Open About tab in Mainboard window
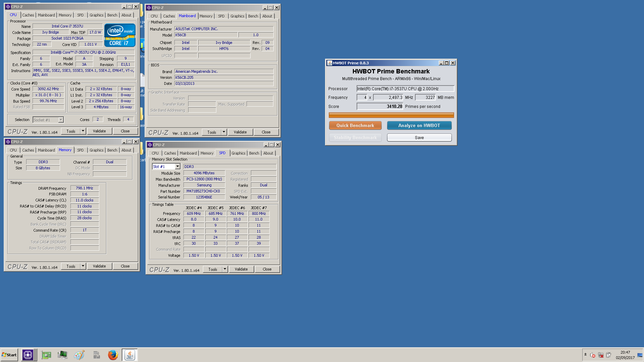 [x=267, y=16]
